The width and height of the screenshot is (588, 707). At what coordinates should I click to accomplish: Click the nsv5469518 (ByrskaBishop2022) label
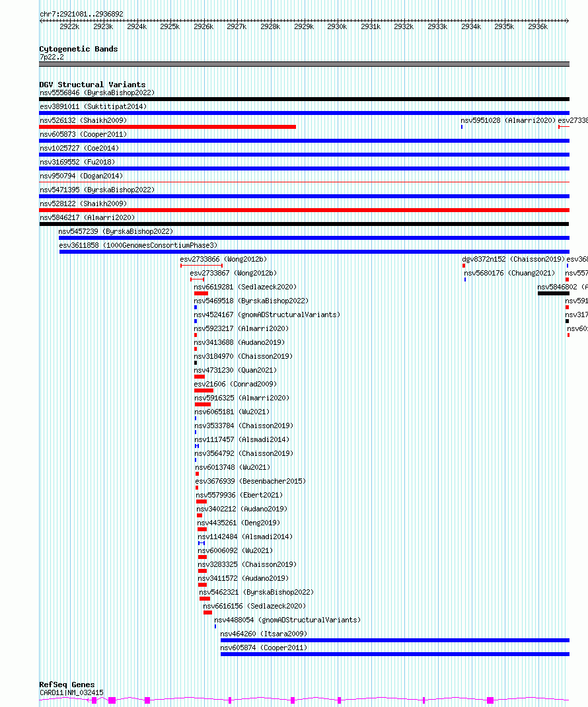tap(251, 301)
